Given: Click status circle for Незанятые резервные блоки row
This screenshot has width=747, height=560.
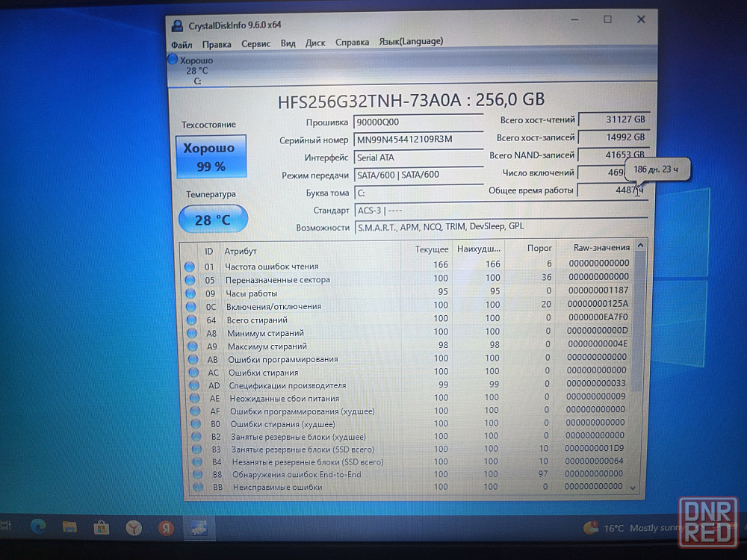Looking at the screenshot, I should point(196,462).
